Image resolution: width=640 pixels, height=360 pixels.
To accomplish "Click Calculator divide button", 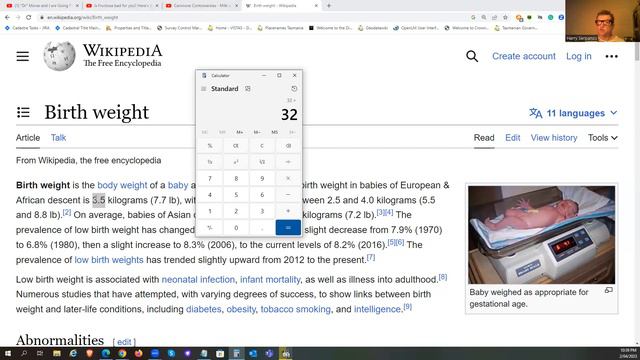I will pyautogui.click(x=288, y=162).
